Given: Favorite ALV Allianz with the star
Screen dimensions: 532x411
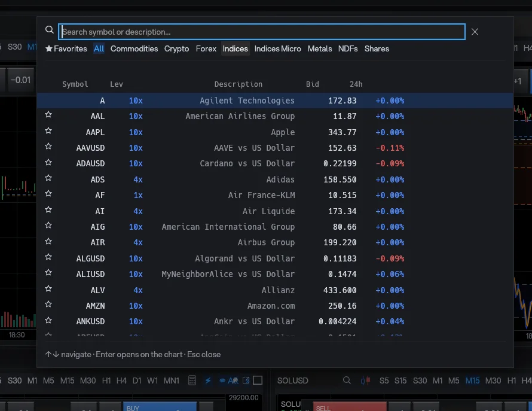Looking at the screenshot, I should tap(48, 289).
